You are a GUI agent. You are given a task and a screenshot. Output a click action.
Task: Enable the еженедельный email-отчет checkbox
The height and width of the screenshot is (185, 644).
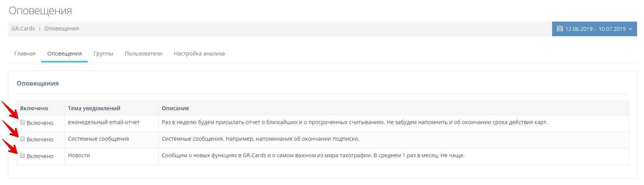(23, 122)
